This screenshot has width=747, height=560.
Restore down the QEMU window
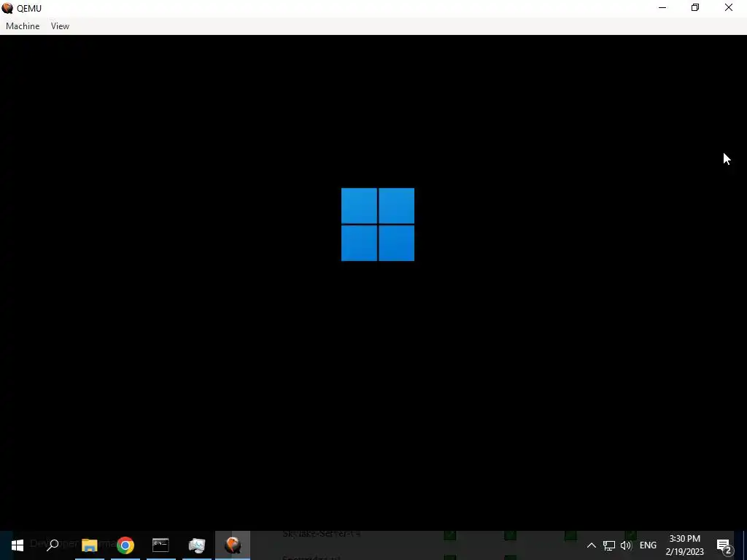[695, 7]
